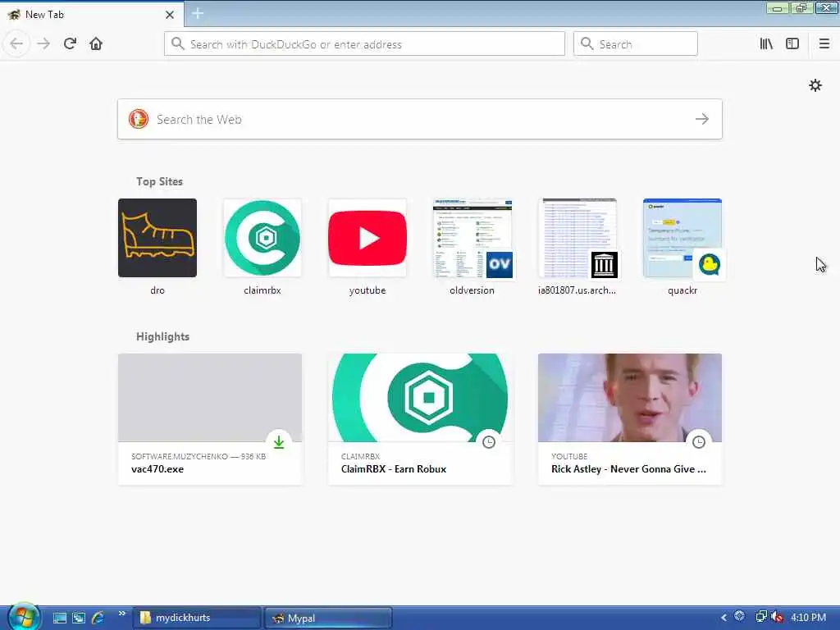Click the round blue icon in the tray
The width and height of the screenshot is (840, 630).
(740, 616)
